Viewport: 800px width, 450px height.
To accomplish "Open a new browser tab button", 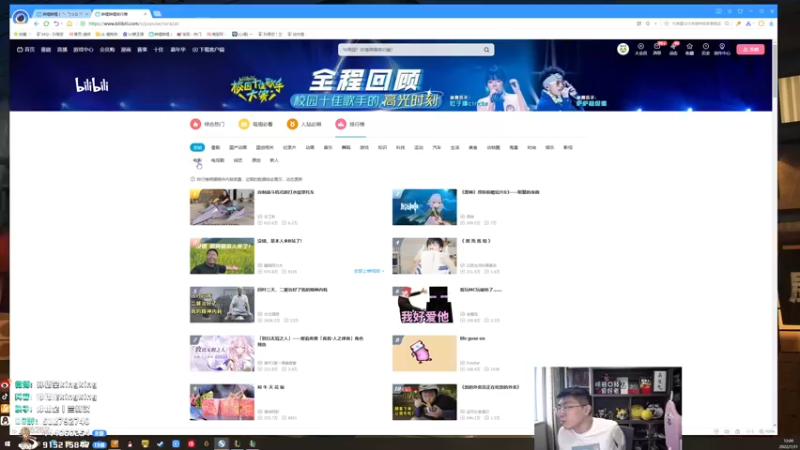I will click(157, 14).
